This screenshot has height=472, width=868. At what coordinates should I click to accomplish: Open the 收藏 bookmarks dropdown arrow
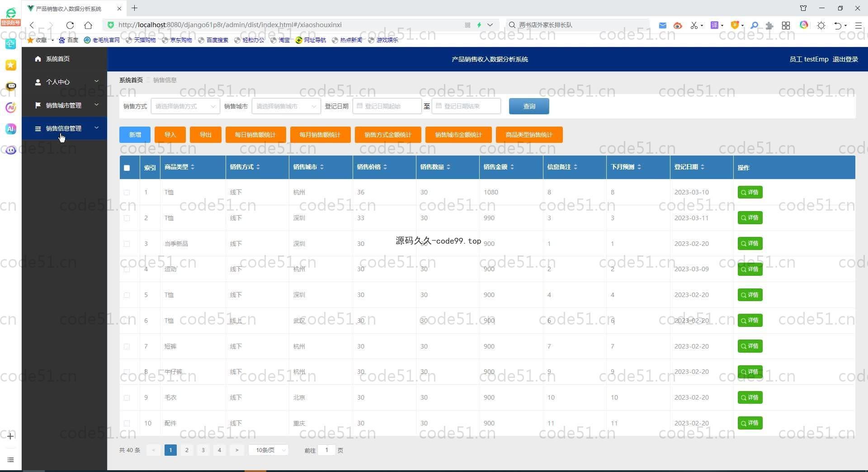tap(52, 40)
